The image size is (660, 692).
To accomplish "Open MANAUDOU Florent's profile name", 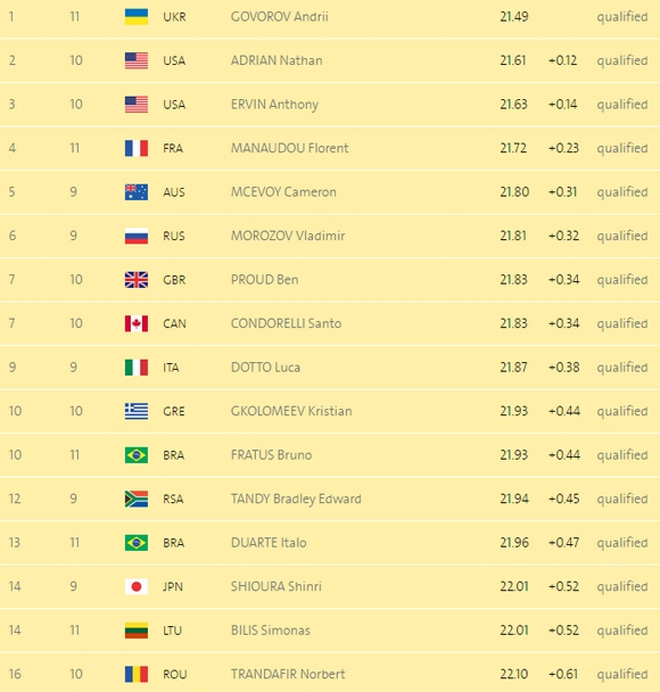I will click(289, 148).
